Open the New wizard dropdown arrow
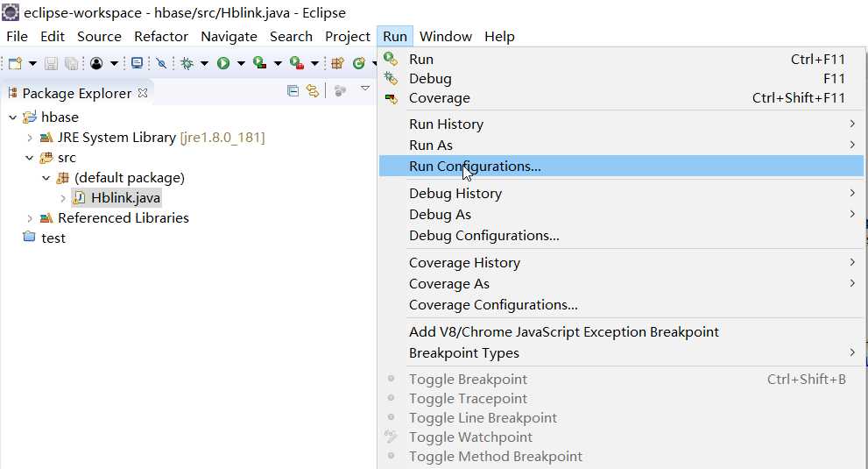 click(x=32, y=63)
